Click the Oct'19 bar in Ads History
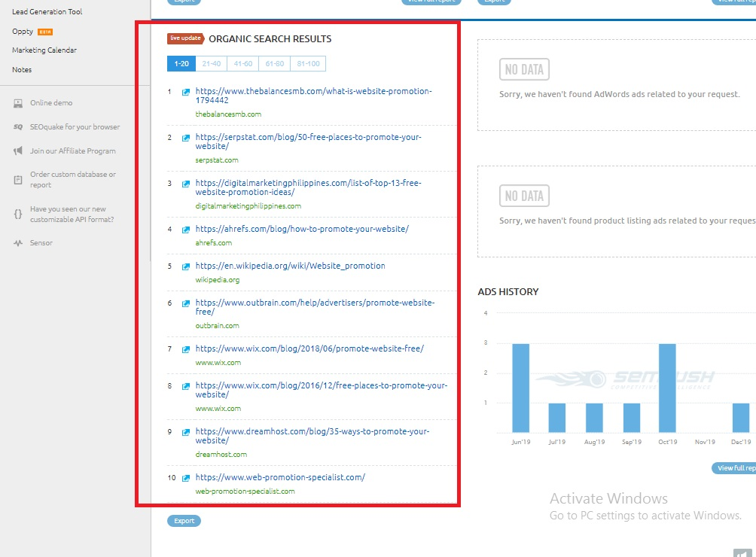The image size is (756, 557). coord(667,388)
